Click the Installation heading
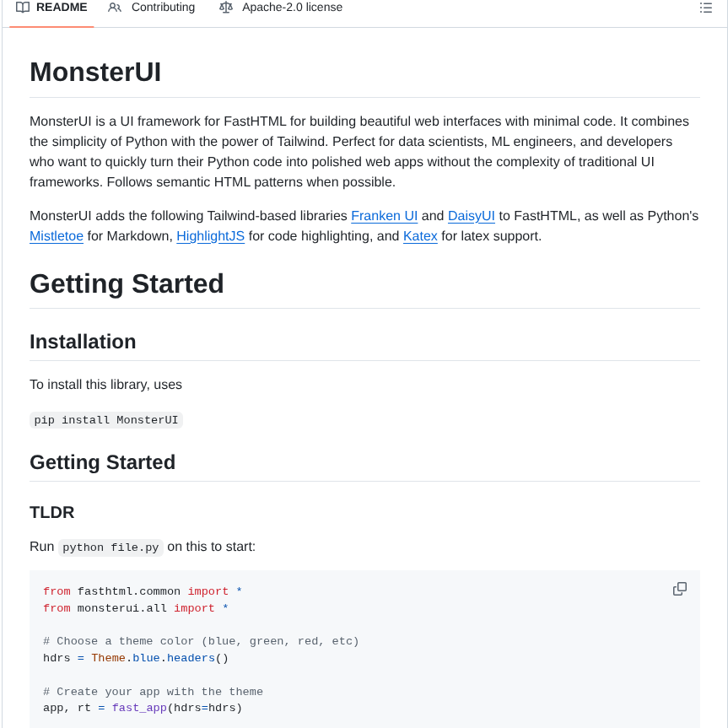This screenshot has width=728, height=728. (x=83, y=342)
